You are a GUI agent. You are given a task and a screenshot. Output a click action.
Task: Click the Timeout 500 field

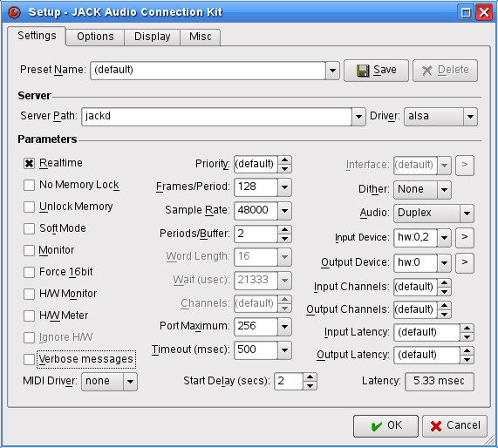click(x=256, y=350)
